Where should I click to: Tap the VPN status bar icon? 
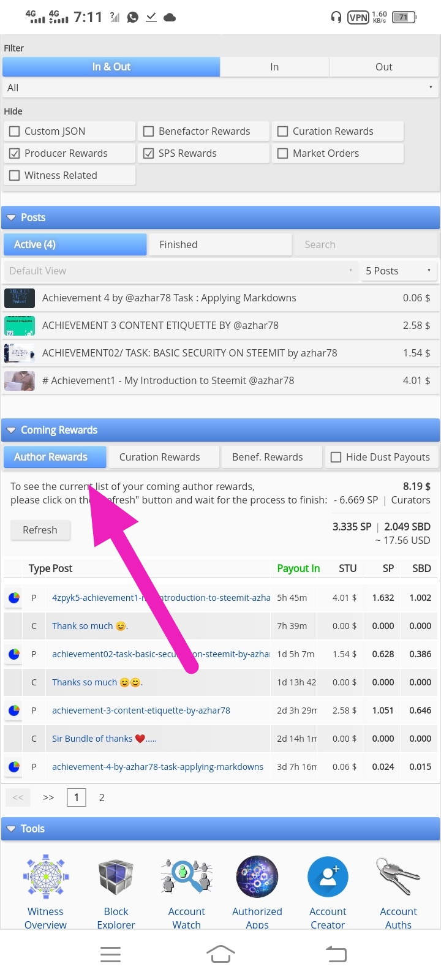tap(358, 17)
